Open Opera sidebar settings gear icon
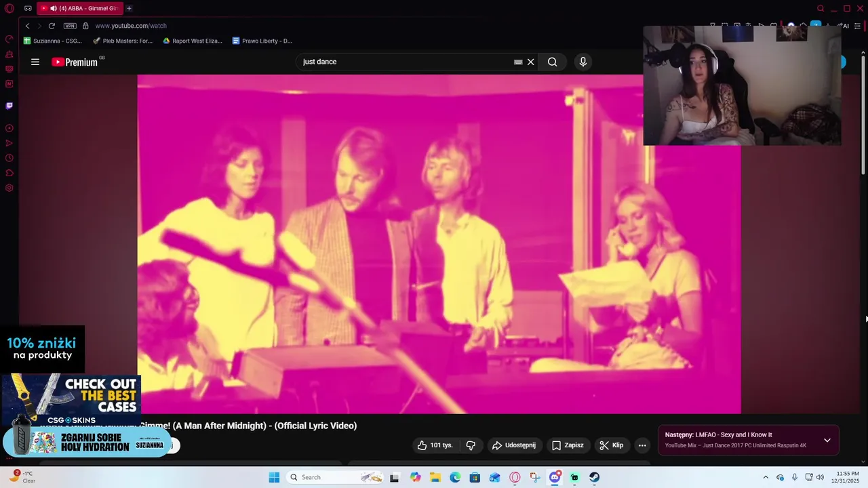This screenshot has height=488, width=868. point(9,188)
